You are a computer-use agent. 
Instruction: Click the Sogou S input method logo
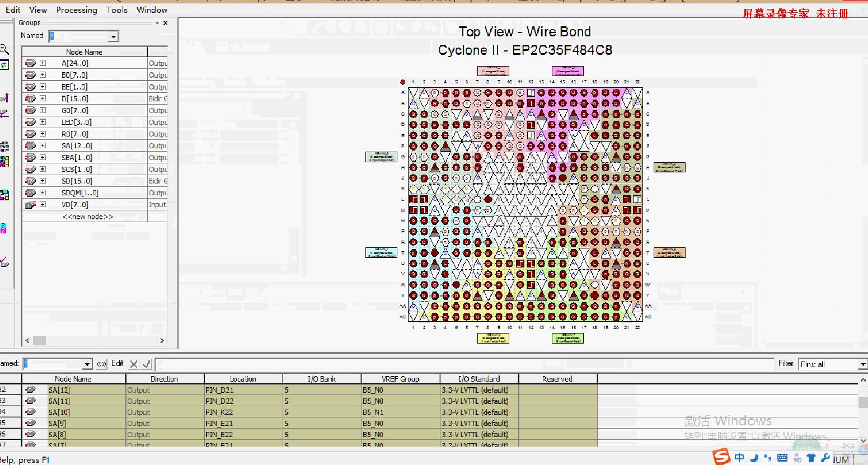[722, 457]
